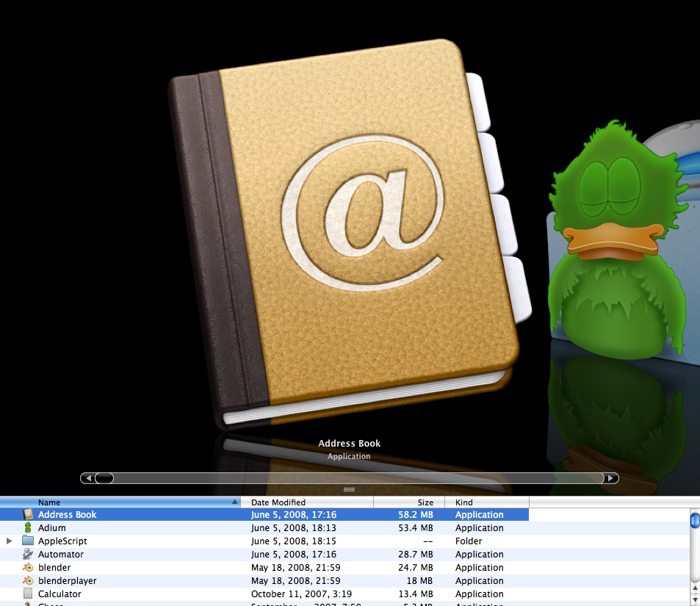Click the Calculator icon in the list
Screen dimensions: 700x606
28,594
